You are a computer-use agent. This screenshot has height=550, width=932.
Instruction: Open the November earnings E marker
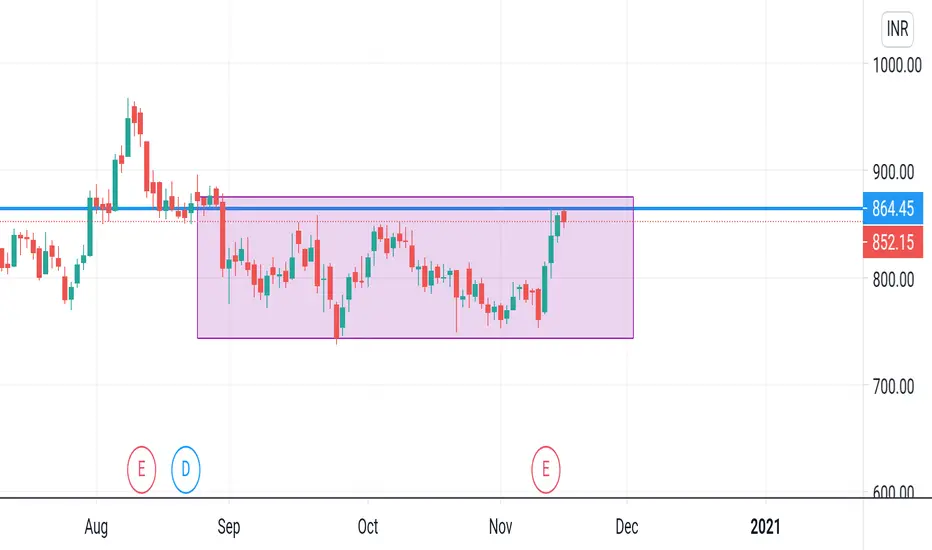pyautogui.click(x=546, y=470)
